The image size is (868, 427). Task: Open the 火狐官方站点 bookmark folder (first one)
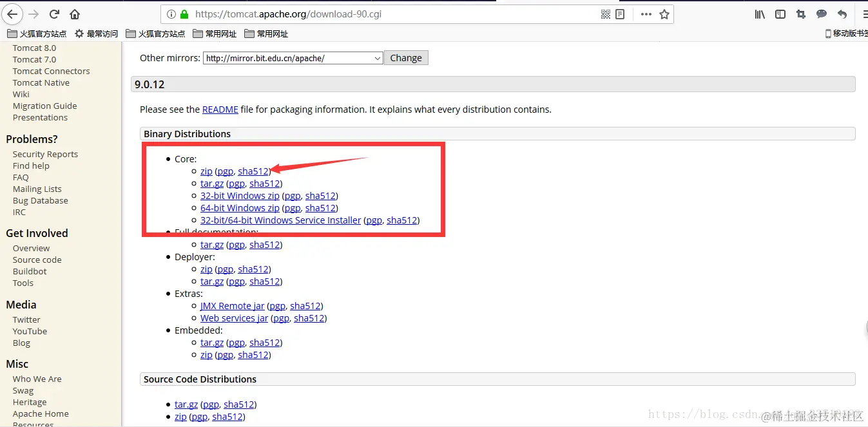pos(37,33)
